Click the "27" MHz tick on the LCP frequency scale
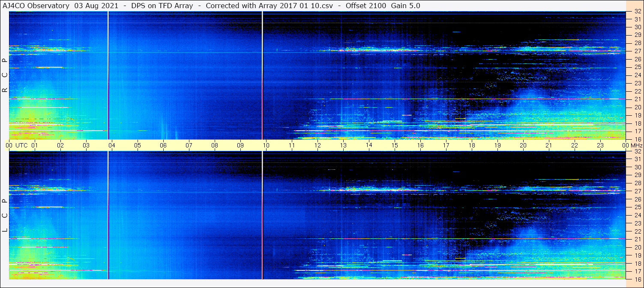This screenshot has width=644, height=288. point(637,191)
